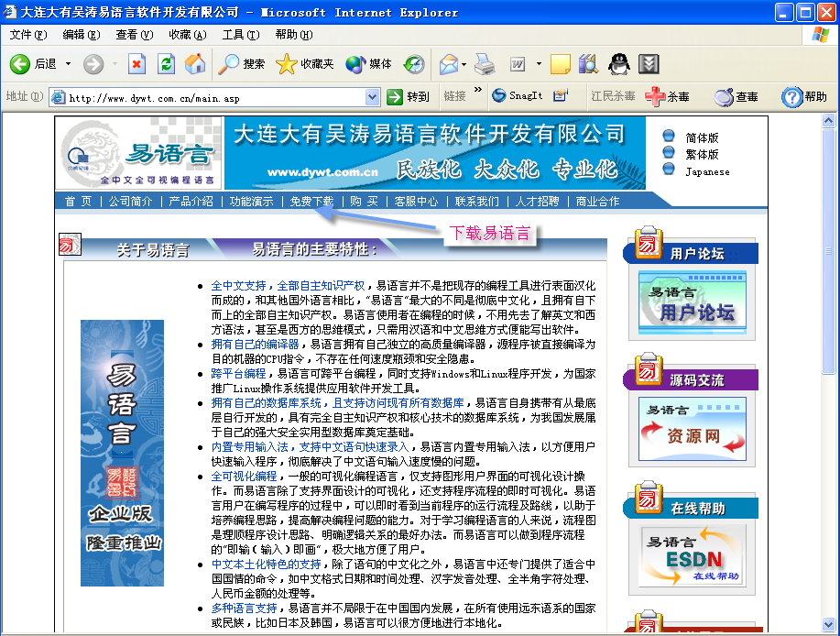Open 购买 navigation link
840x636 pixels.
tap(365, 202)
